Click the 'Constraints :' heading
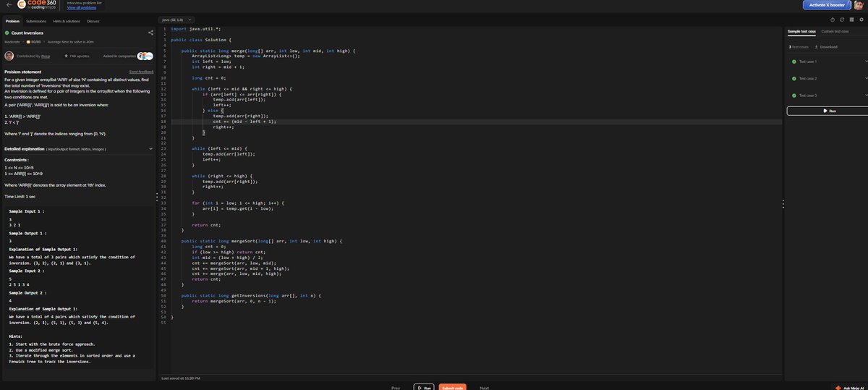Screen dimensions: 868x390 pos(17,159)
